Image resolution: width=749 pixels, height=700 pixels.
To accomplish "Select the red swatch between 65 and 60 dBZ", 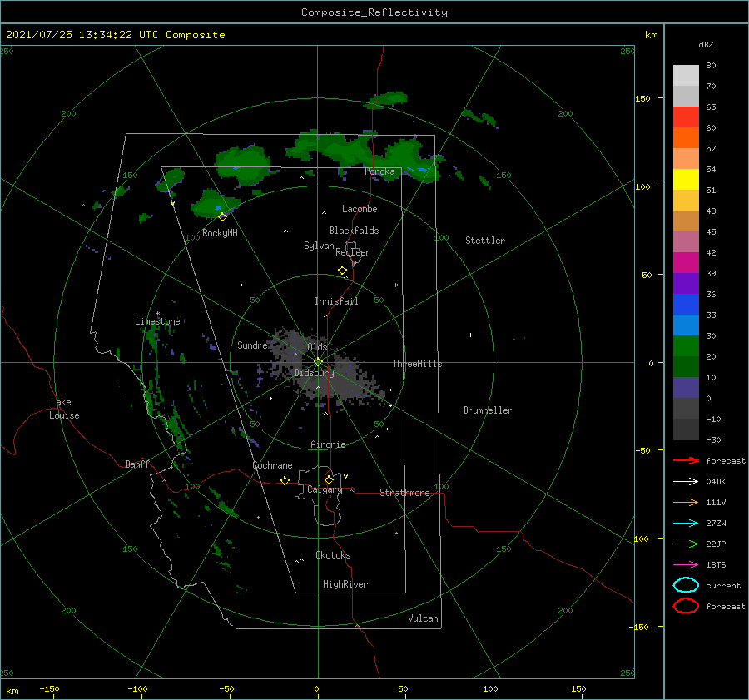I will (x=686, y=117).
